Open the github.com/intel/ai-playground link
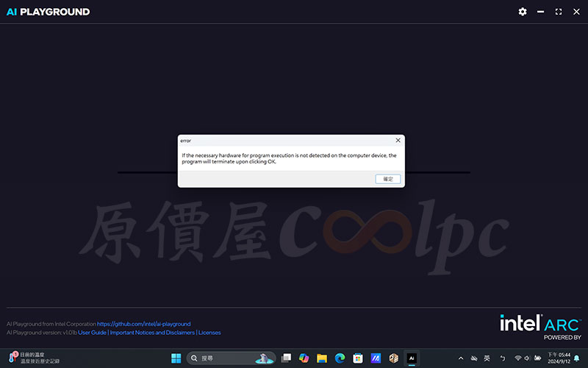This screenshot has height=368, width=588. coord(143,324)
